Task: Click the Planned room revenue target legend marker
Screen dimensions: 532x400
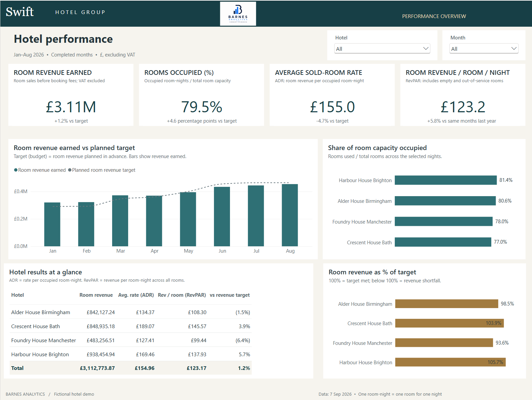Action: tap(70, 170)
